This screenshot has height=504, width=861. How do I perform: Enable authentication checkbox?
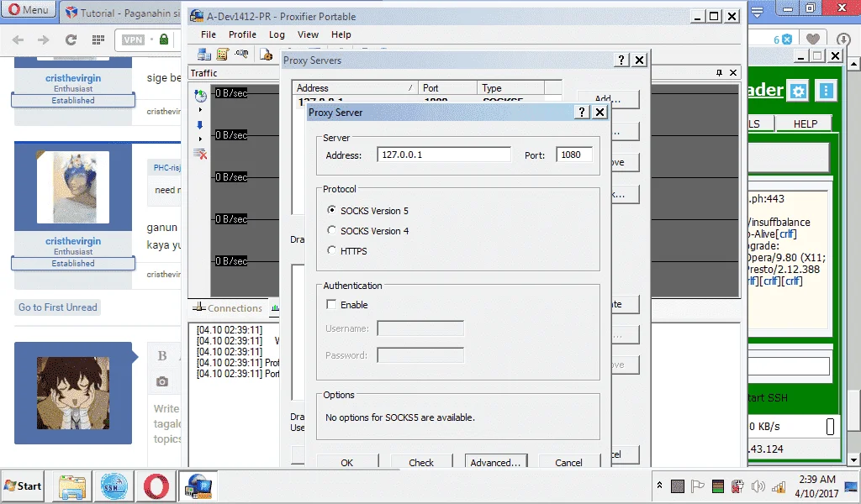[331, 304]
